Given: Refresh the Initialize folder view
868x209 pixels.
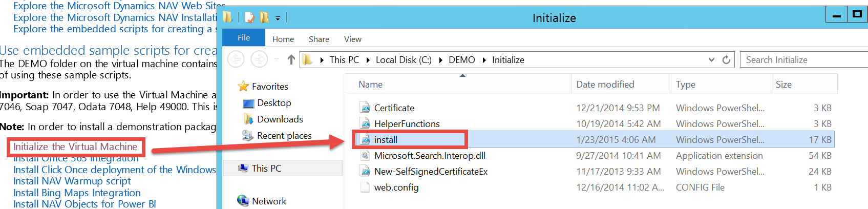Looking at the screenshot, I should coord(726,60).
